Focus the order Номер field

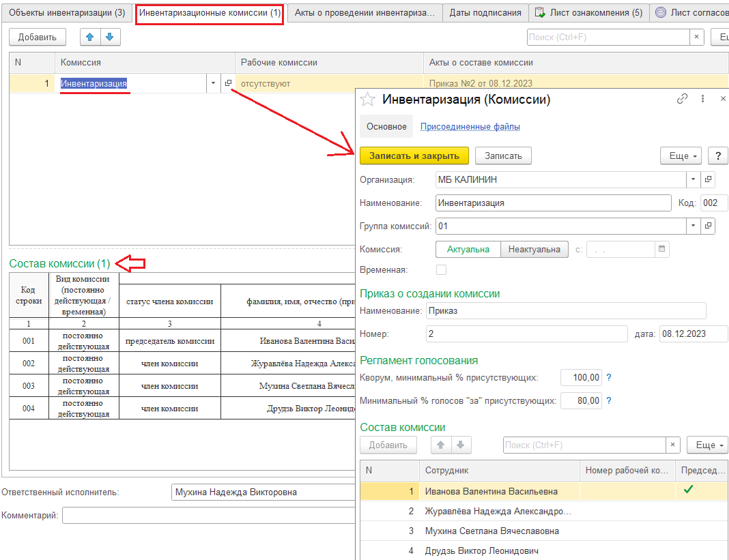coord(526,334)
